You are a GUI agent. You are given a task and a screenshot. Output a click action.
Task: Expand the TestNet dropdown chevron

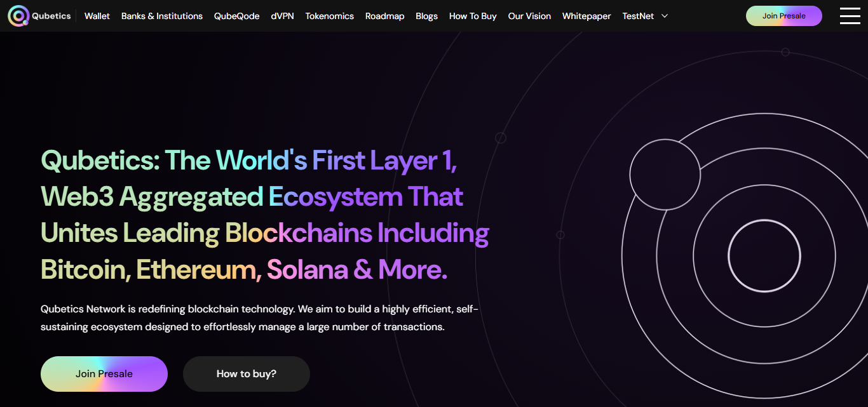coord(665,16)
